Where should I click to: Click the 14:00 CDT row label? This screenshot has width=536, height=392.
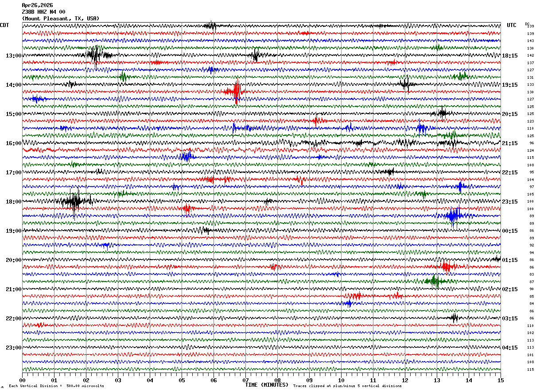(13, 85)
